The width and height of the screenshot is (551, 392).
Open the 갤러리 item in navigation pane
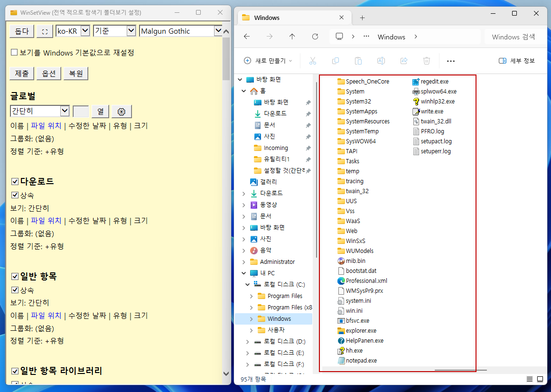[x=263, y=182]
